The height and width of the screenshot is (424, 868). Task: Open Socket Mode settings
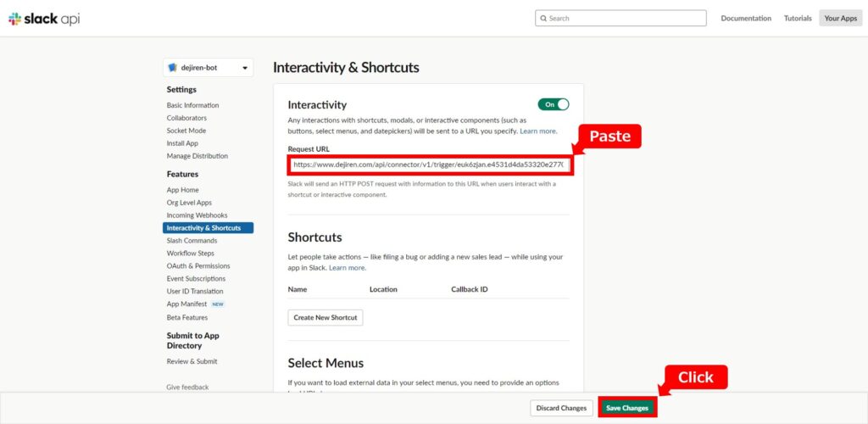pyautogui.click(x=186, y=131)
